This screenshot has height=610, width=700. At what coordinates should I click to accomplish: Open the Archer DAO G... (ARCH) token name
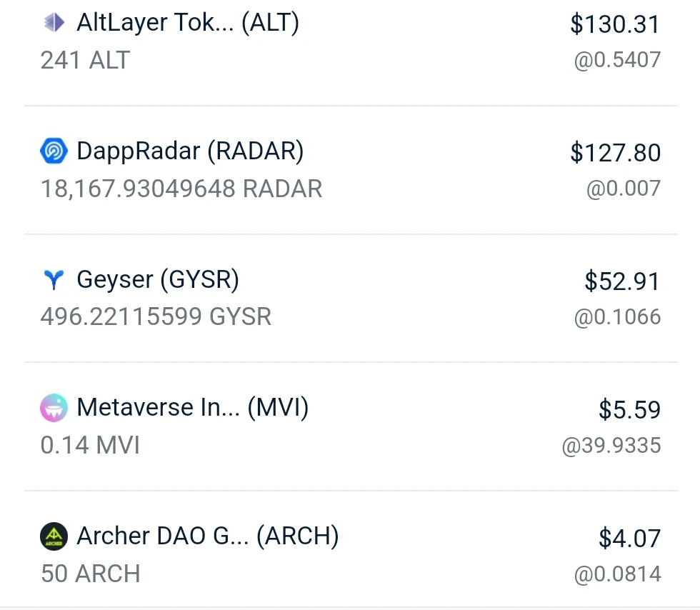pyautogui.click(x=208, y=536)
